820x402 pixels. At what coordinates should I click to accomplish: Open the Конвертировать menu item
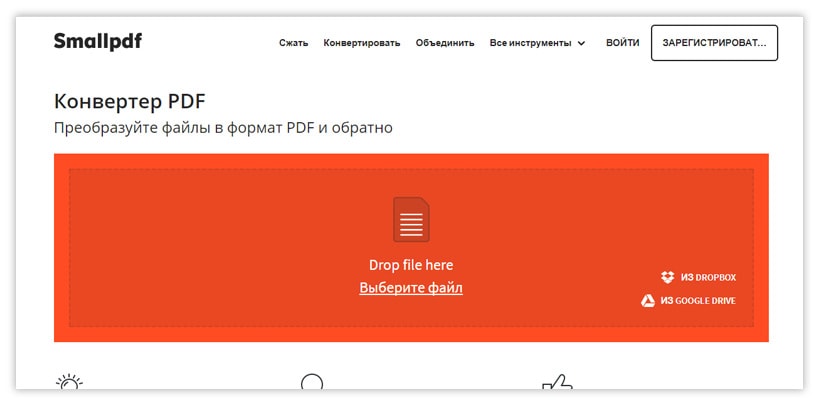(x=362, y=43)
